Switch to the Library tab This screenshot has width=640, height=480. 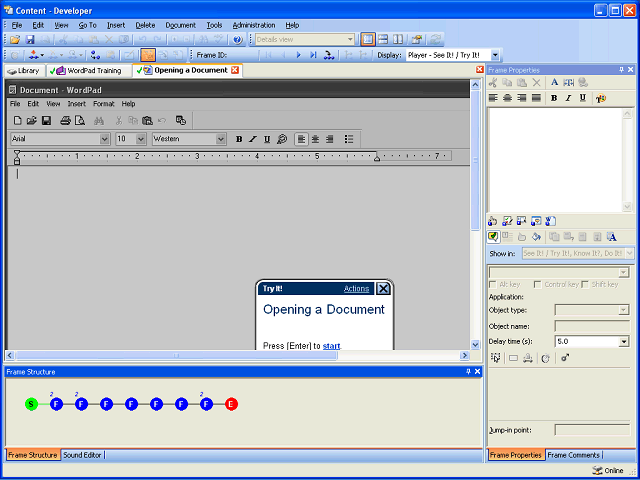(24, 71)
